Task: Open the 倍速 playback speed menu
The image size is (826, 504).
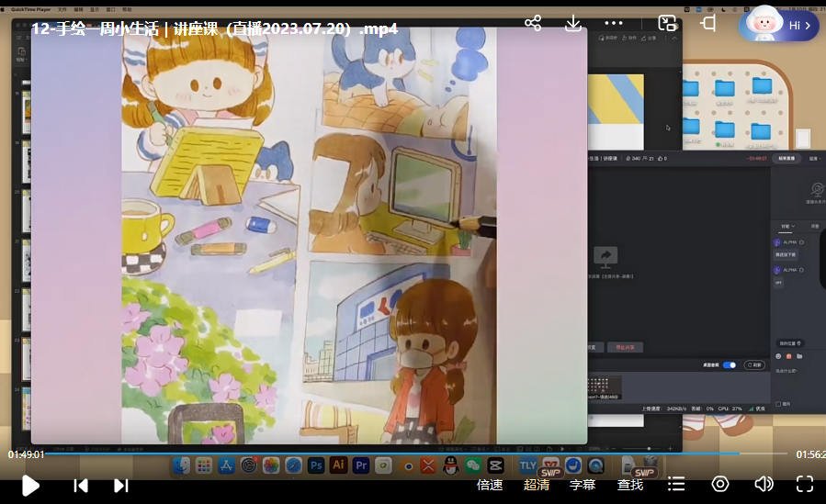Action: pos(490,485)
